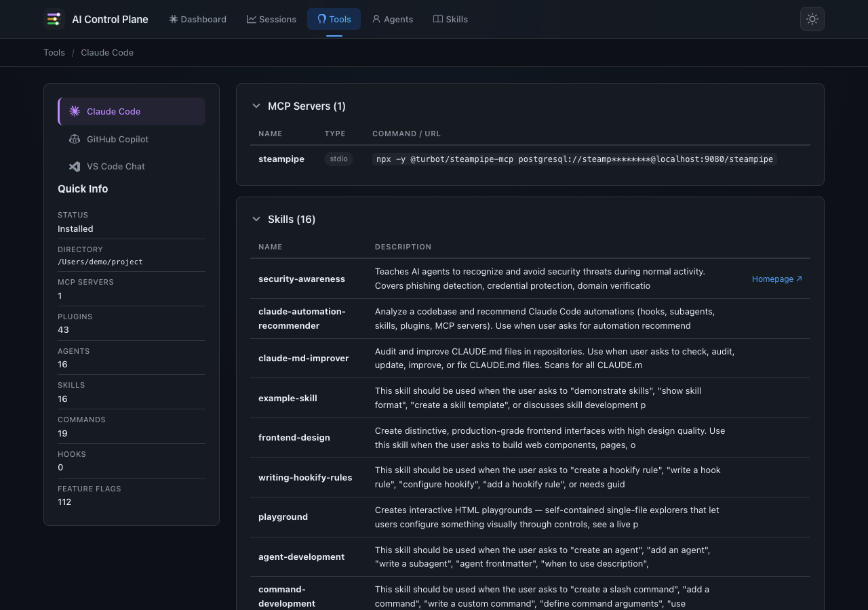Collapse the MCP Servers section chevron
Screen dimensions: 868x610
point(256,106)
